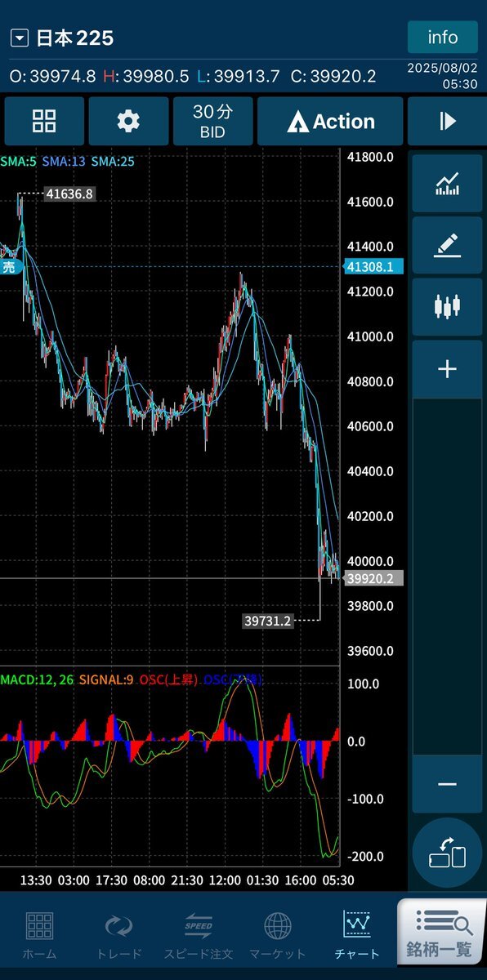
Task: Tap MACD:12, 26 indicator label
Action: (x=35, y=679)
